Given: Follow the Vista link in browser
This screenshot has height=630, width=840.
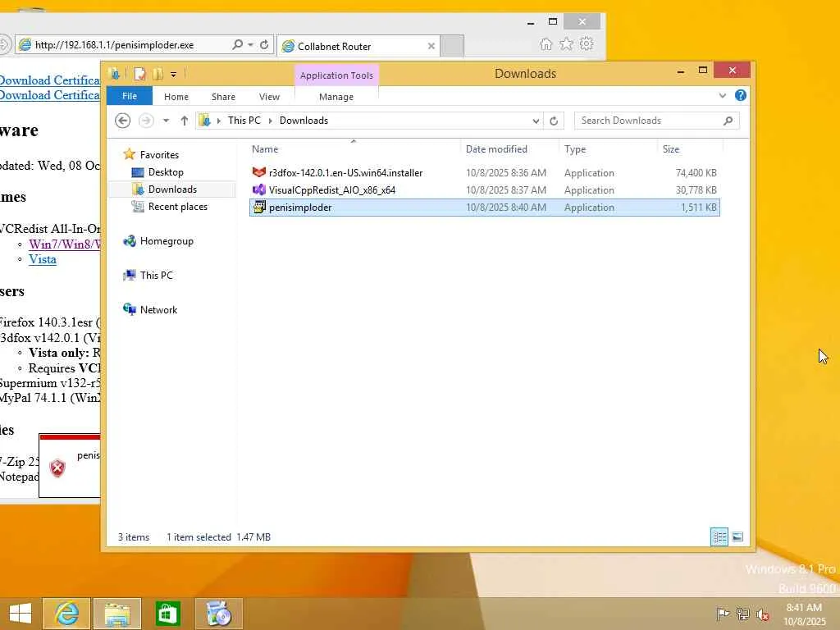Looking at the screenshot, I should click(43, 259).
